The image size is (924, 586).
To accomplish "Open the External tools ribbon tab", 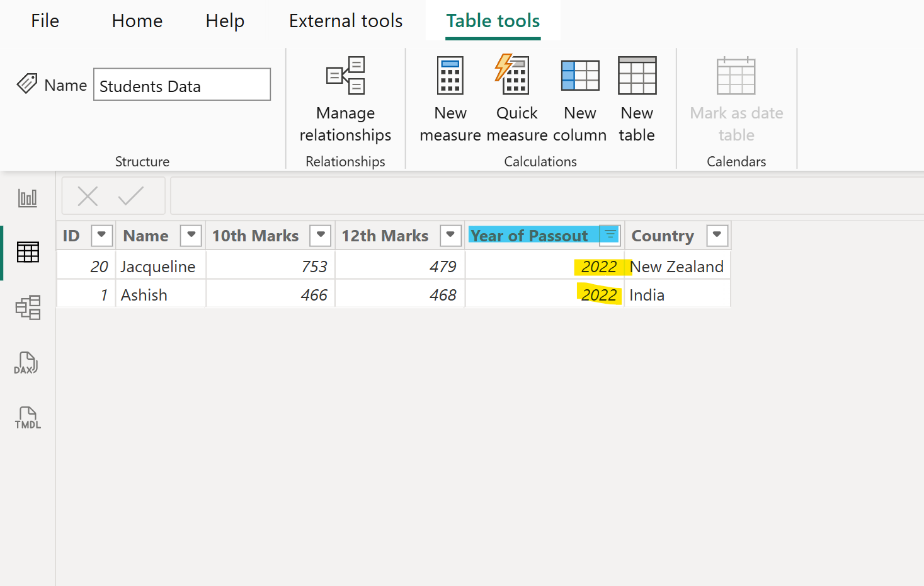I will click(x=345, y=20).
